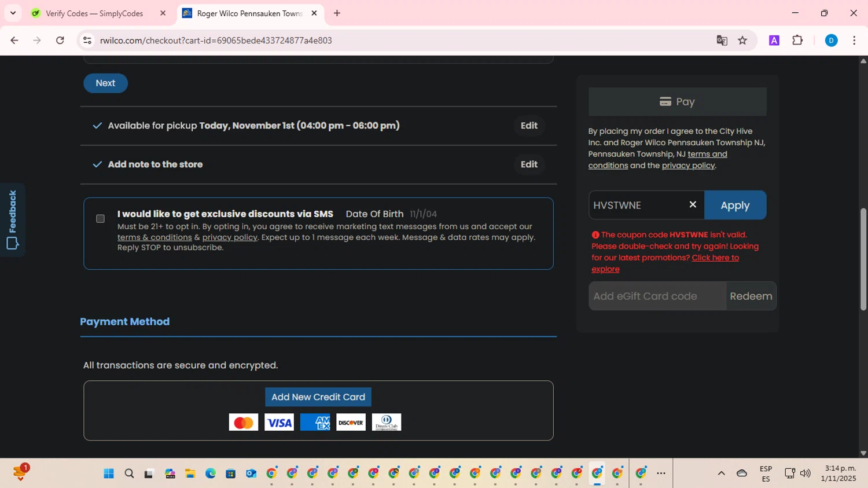
Task: Open the SMS opt-in privacy policy link
Action: (230, 237)
